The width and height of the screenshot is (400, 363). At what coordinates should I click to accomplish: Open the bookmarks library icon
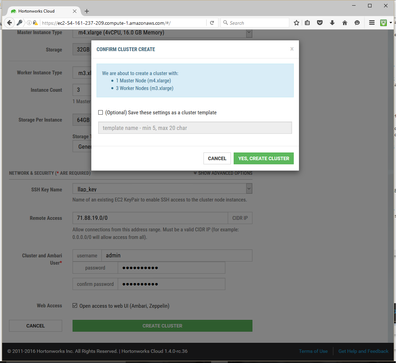[307, 23]
